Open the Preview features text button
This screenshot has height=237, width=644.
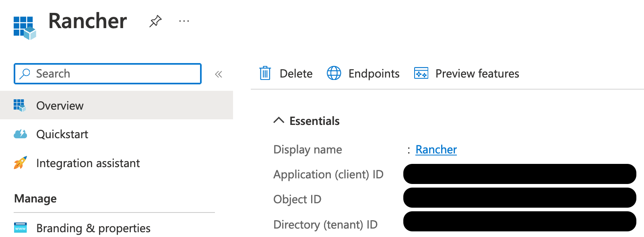[477, 74]
